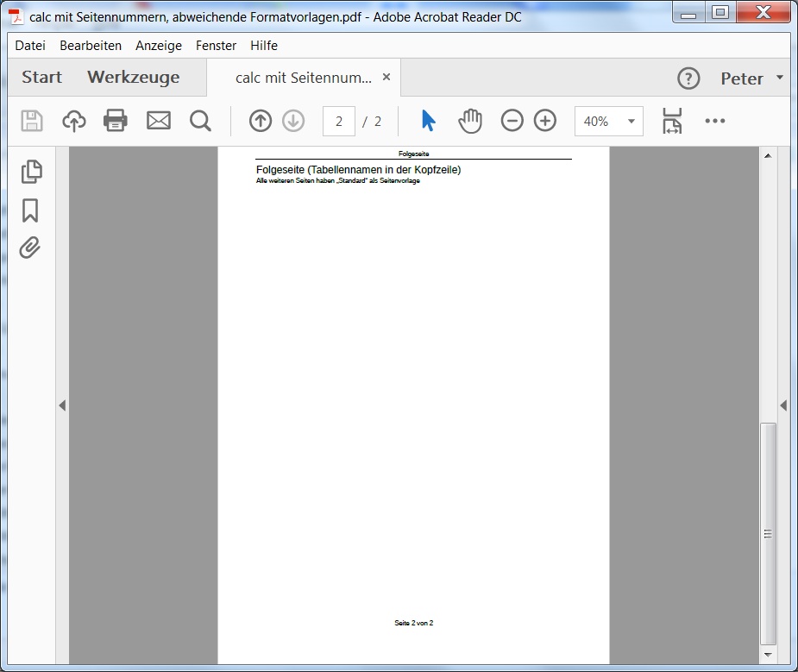Open the Datei menu
The image size is (798, 672).
pyautogui.click(x=30, y=45)
